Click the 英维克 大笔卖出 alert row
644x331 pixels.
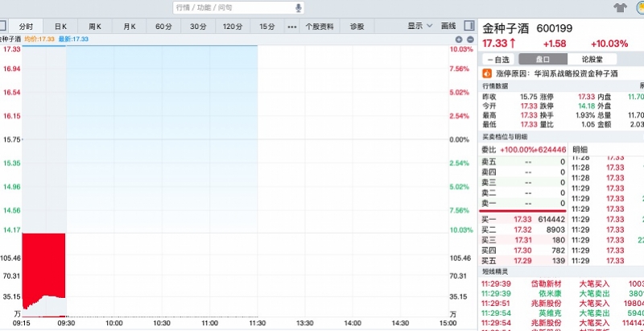coord(563,313)
